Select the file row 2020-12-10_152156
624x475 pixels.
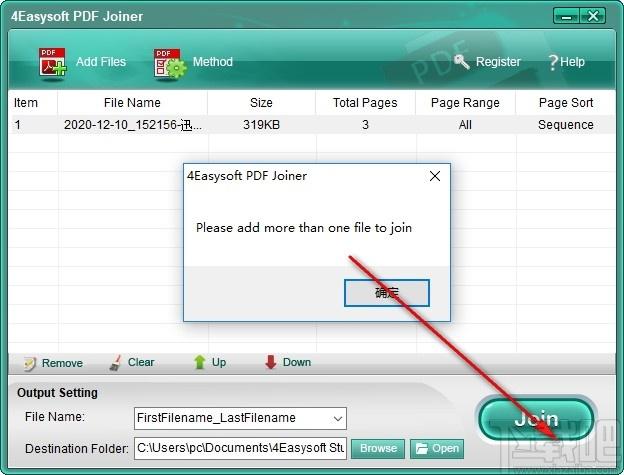point(312,125)
